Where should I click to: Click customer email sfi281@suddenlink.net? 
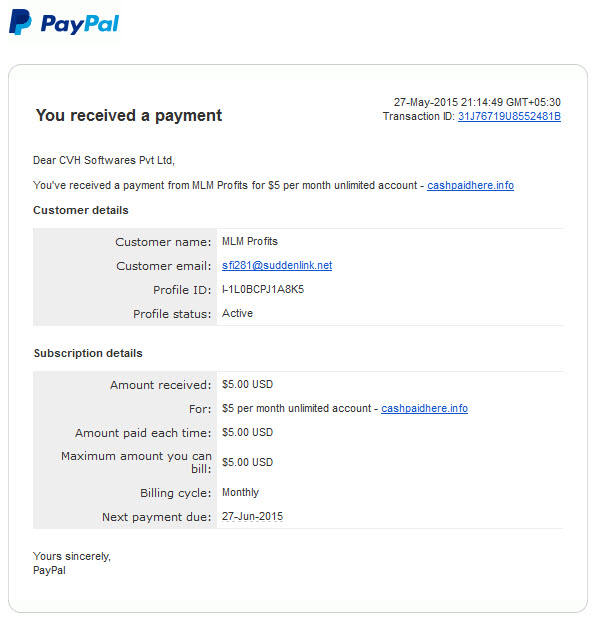pos(277,266)
